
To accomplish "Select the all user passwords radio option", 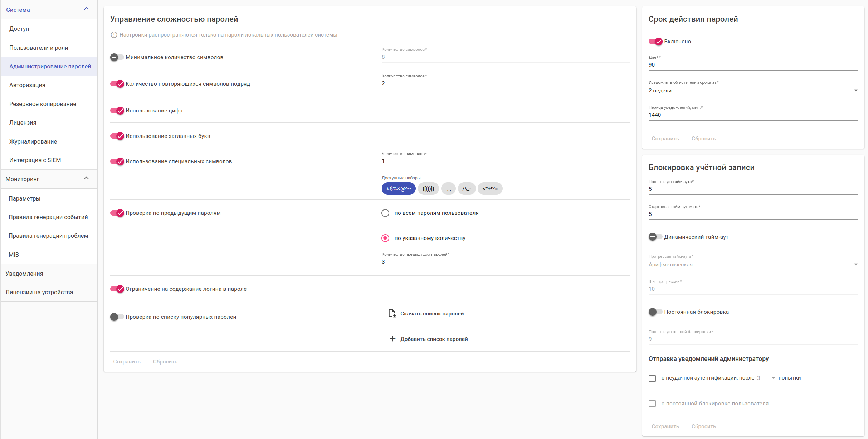I will tap(385, 213).
